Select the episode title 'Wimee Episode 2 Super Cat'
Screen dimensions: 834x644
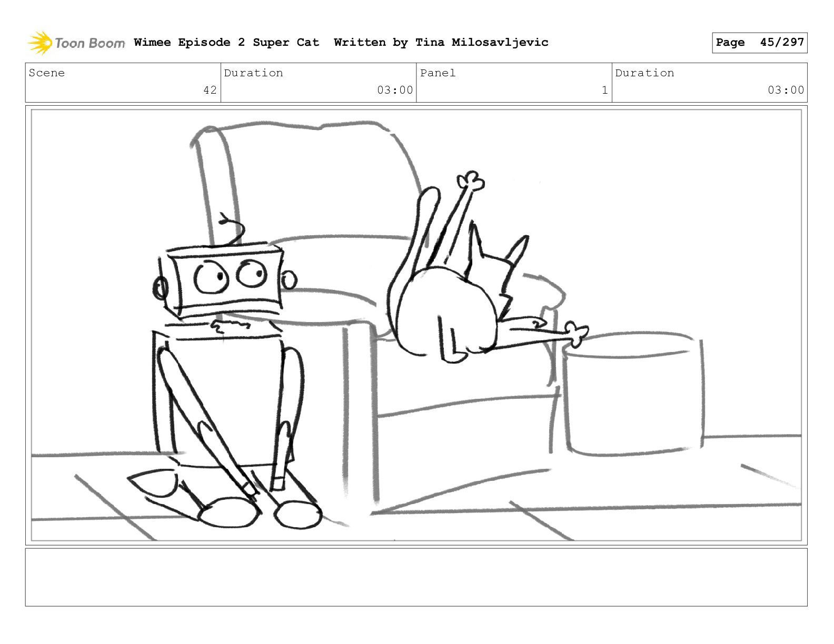tap(226, 42)
